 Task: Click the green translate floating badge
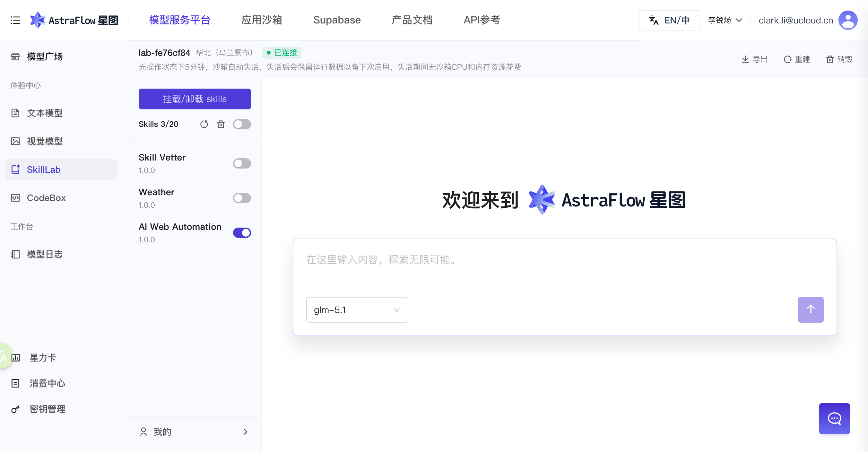pos(5,356)
